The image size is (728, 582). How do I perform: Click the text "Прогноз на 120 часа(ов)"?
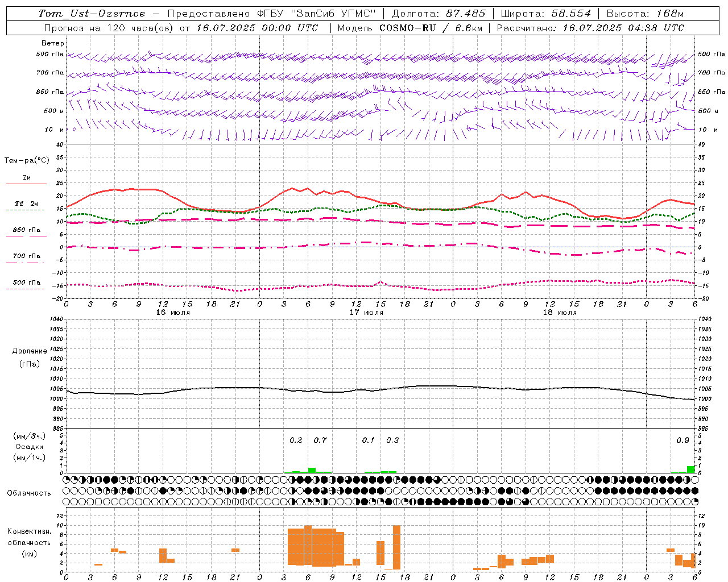[110, 28]
